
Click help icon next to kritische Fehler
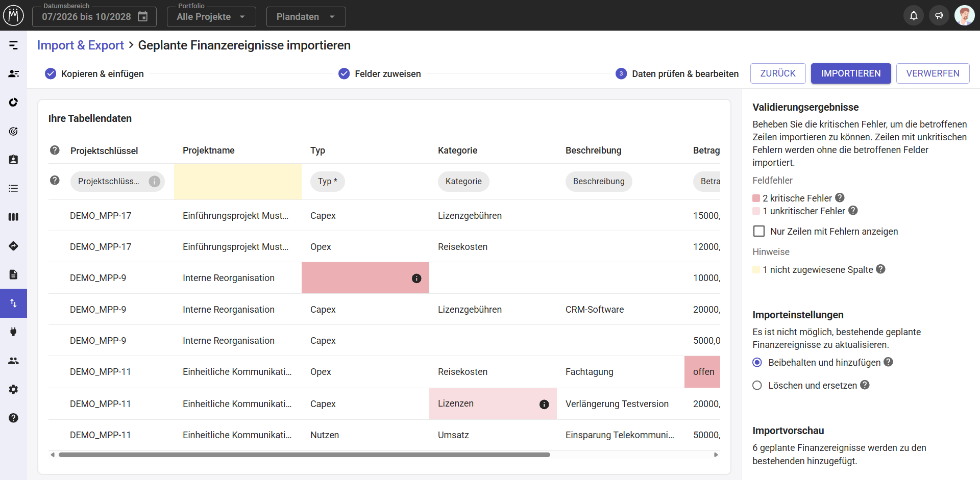[x=840, y=197]
